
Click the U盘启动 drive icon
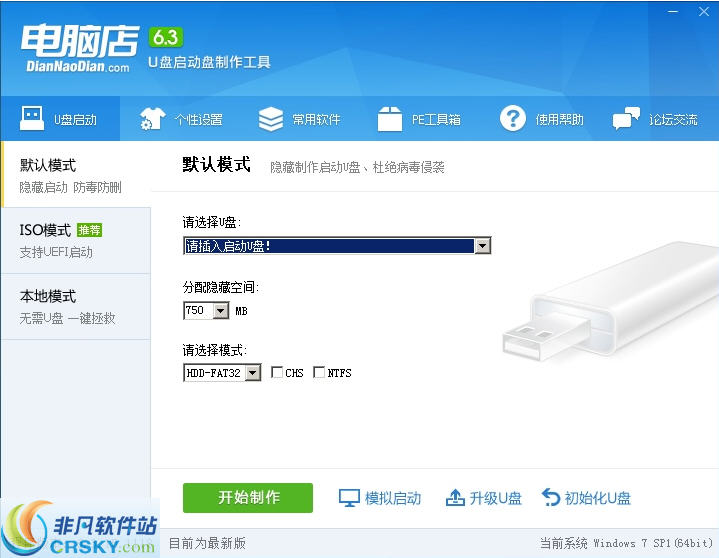(x=32, y=119)
